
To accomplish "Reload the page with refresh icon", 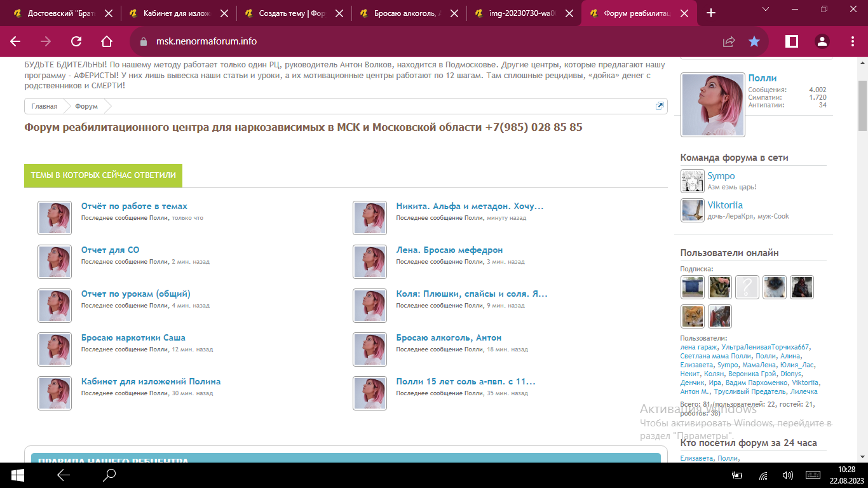I will point(76,41).
